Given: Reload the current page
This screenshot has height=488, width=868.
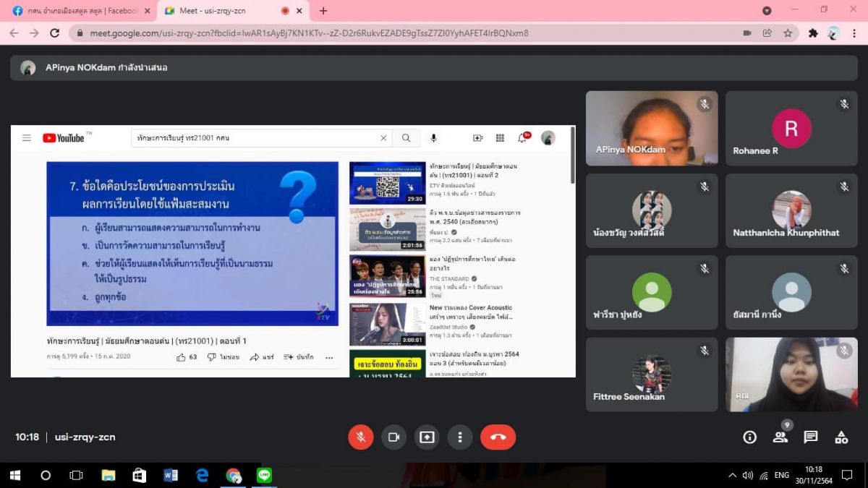Looking at the screenshot, I should pos(54,33).
